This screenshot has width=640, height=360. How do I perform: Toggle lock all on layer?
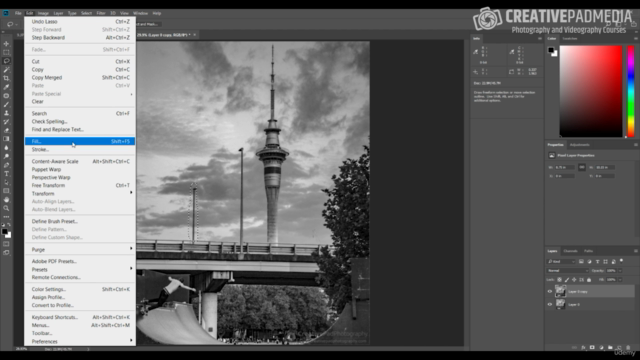589,280
